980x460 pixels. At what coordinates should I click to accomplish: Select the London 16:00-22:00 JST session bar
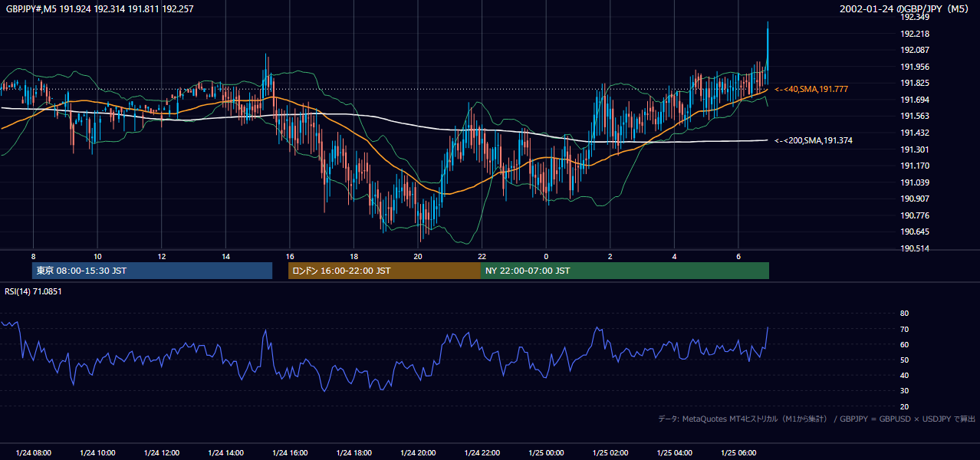click(384, 271)
